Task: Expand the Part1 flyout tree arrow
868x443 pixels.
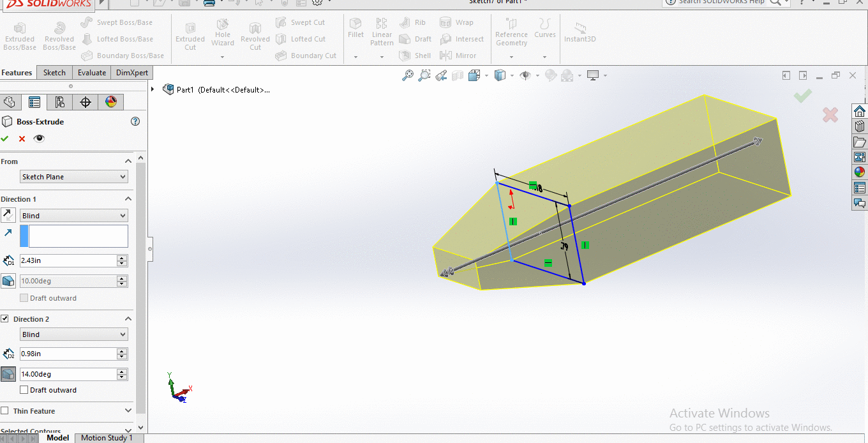Action: coord(153,89)
